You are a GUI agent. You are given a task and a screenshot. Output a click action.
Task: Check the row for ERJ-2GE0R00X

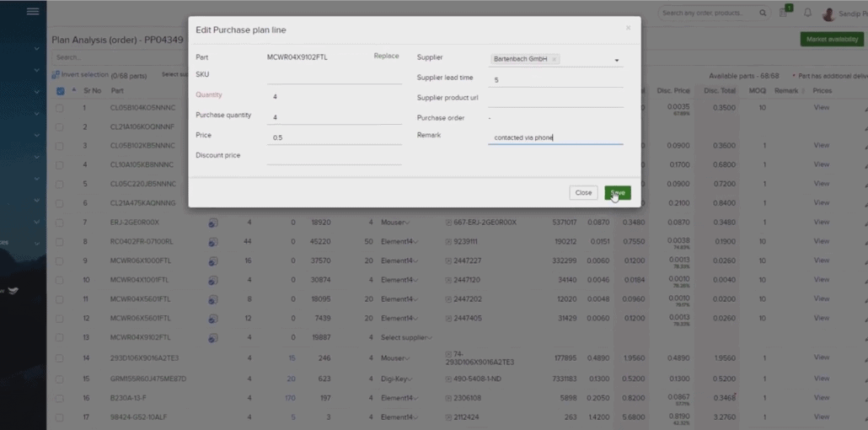pyautogui.click(x=59, y=223)
